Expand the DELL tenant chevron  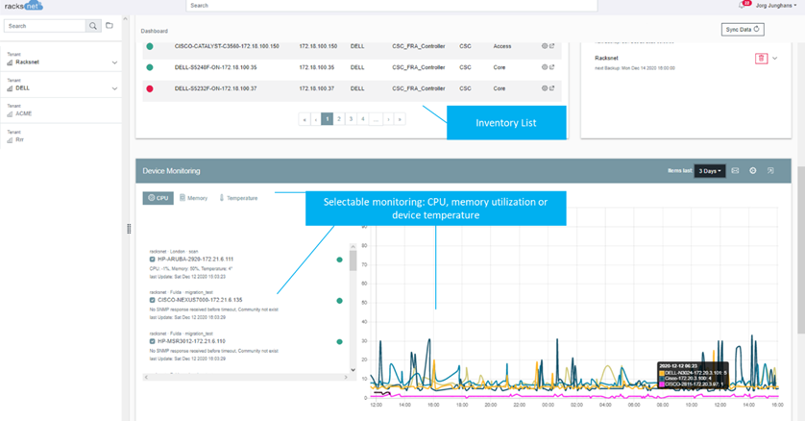[115, 88]
